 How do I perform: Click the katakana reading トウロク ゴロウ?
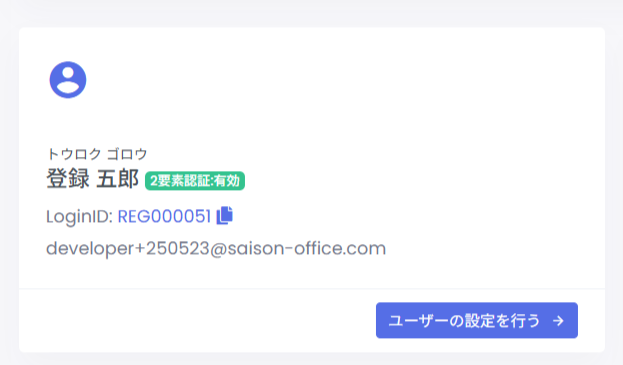tap(97, 154)
